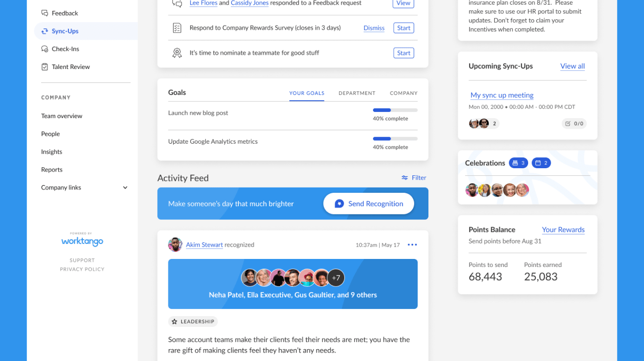Click the birthday celebrations badge

coord(518,163)
